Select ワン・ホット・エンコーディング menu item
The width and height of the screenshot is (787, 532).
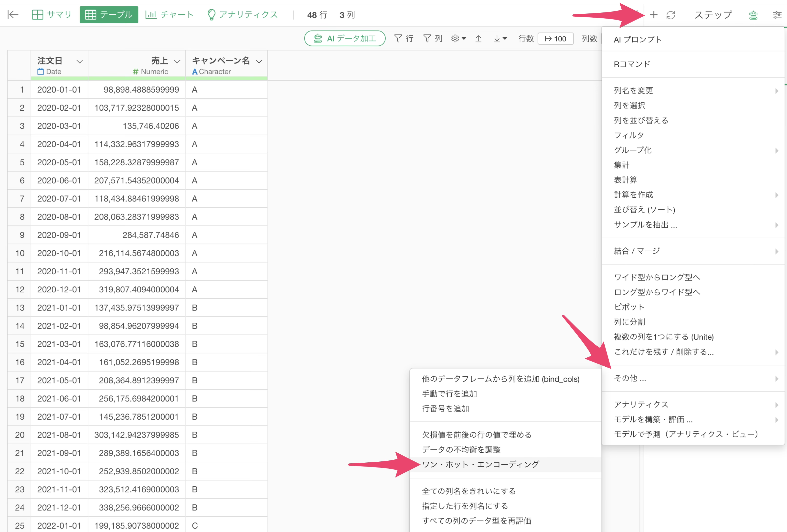tap(480, 464)
